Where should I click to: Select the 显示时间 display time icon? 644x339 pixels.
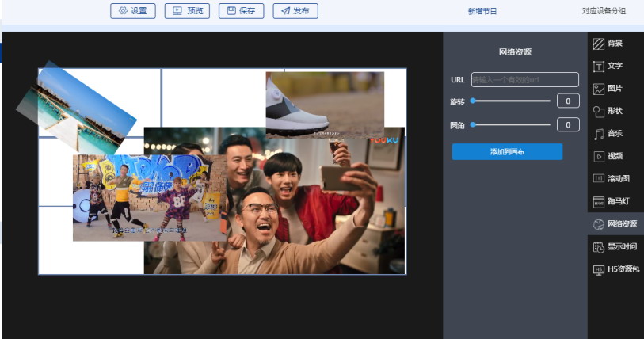599,247
